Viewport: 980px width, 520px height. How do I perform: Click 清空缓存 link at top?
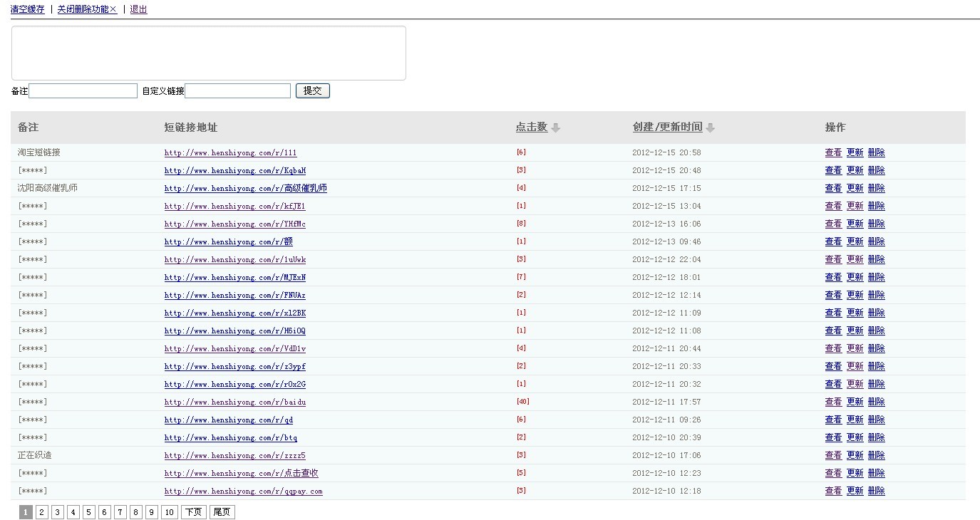coord(28,9)
